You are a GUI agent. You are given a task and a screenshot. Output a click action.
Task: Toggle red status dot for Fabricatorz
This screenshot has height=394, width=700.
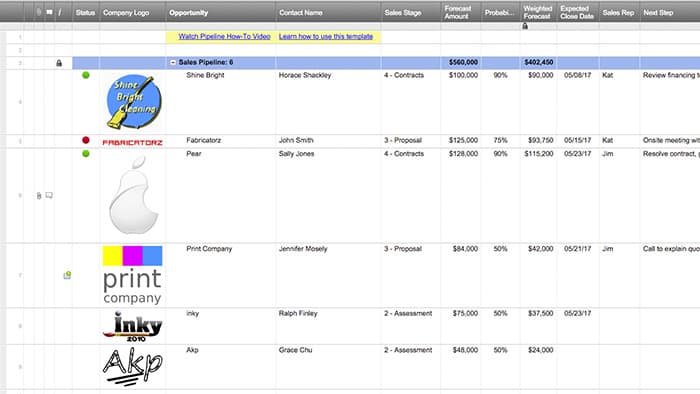86,140
